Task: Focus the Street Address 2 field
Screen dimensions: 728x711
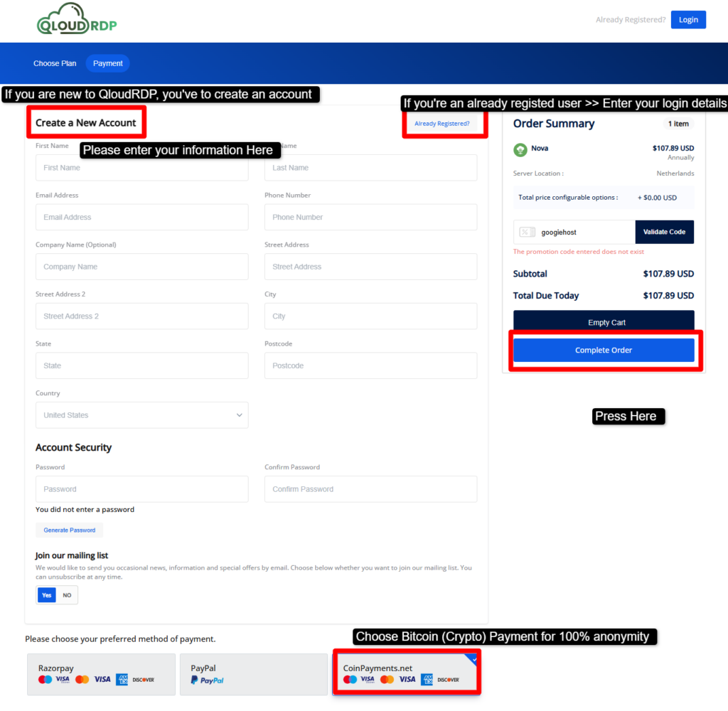Action: pos(142,316)
